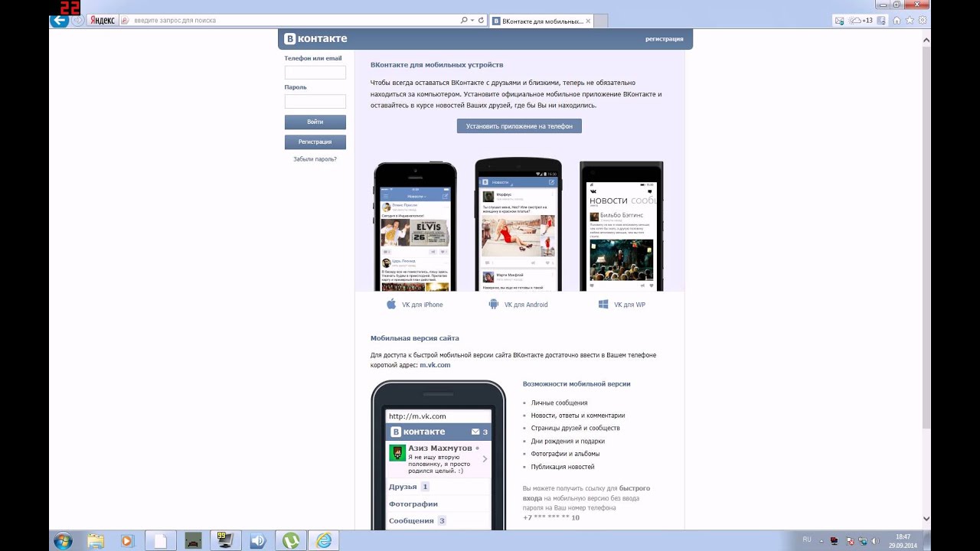Click the page vertical scrollbar
This screenshot has height=551, width=980.
tap(926, 237)
